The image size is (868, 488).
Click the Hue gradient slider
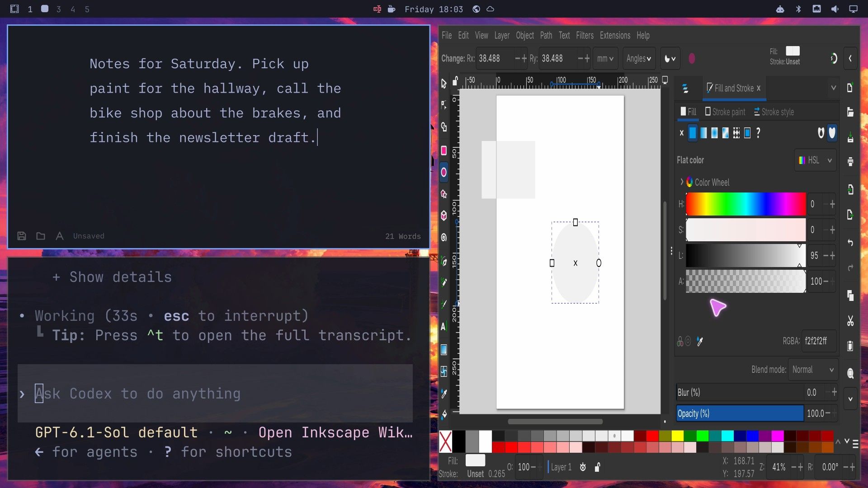[x=745, y=204]
